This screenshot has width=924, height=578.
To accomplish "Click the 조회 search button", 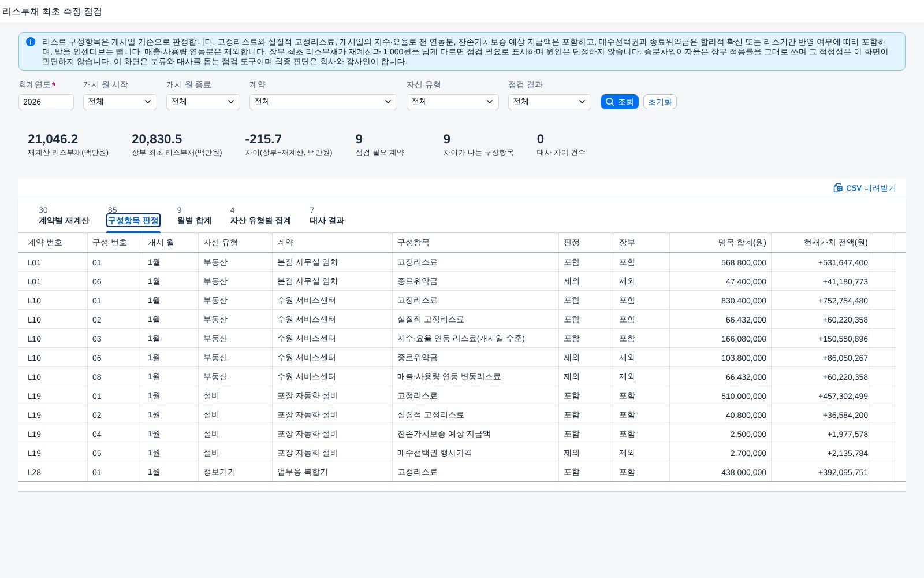I will point(620,102).
